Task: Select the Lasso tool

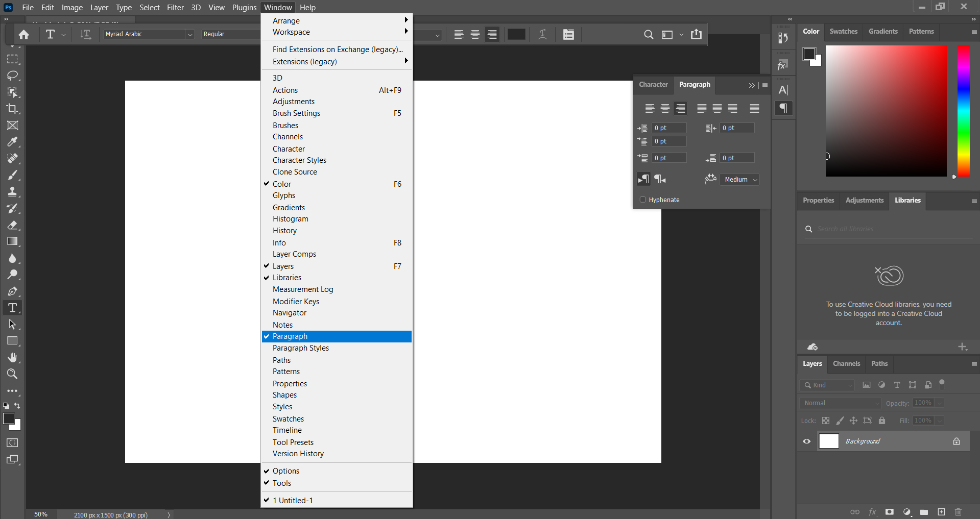Action: 12,76
